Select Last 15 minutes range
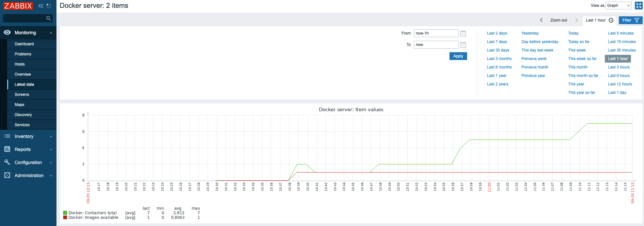The width and height of the screenshot is (644, 226). pyautogui.click(x=622, y=42)
